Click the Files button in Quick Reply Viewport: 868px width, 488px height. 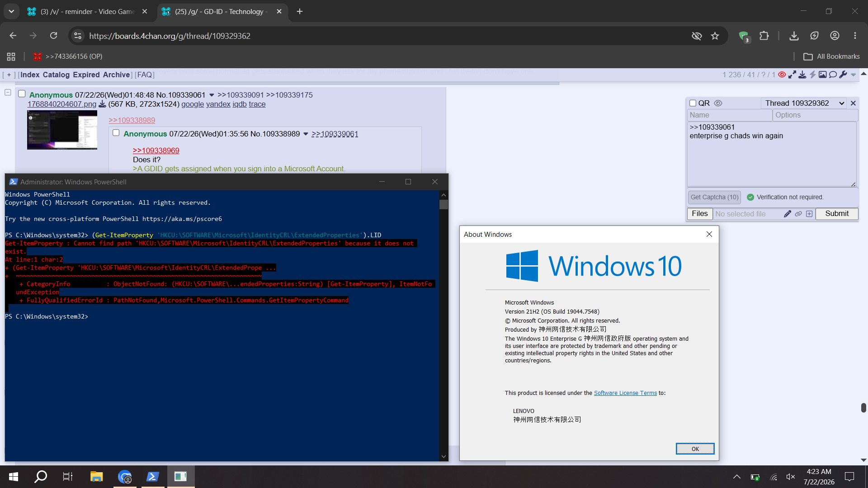[700, 214]
